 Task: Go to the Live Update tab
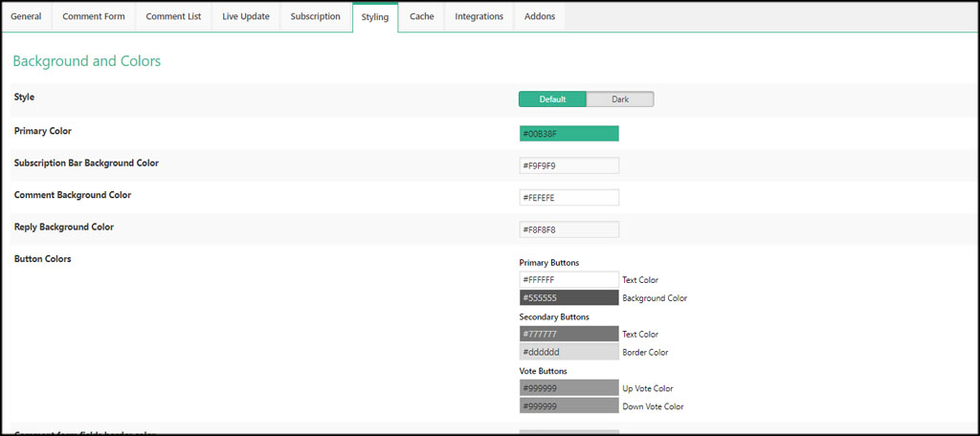pos(246,16)
